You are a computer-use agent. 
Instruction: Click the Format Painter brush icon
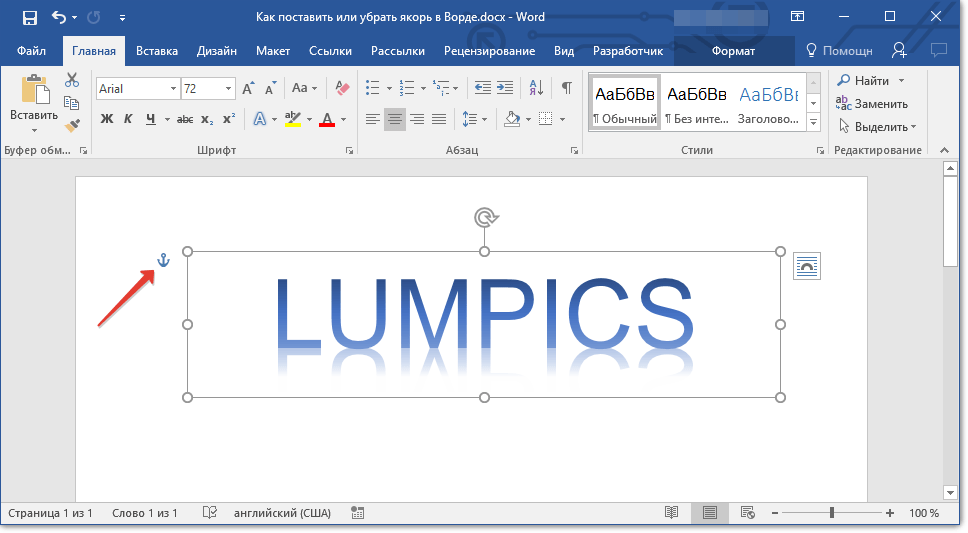(72, 125)
